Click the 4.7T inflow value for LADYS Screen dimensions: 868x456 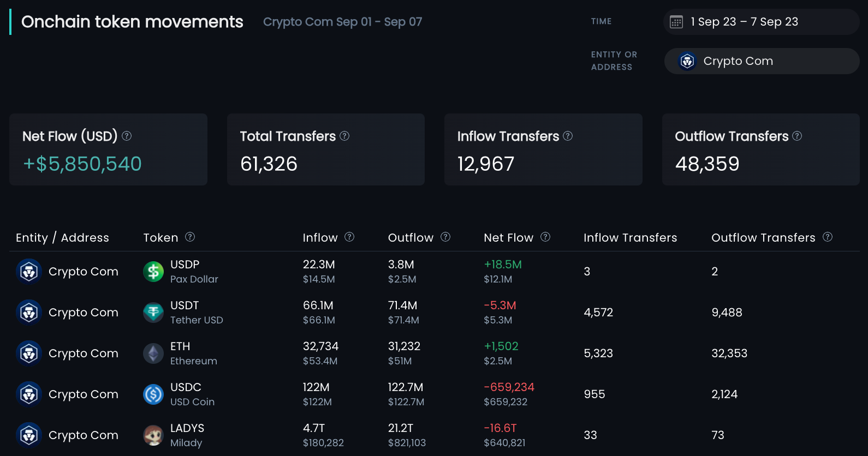pos(314,428)
